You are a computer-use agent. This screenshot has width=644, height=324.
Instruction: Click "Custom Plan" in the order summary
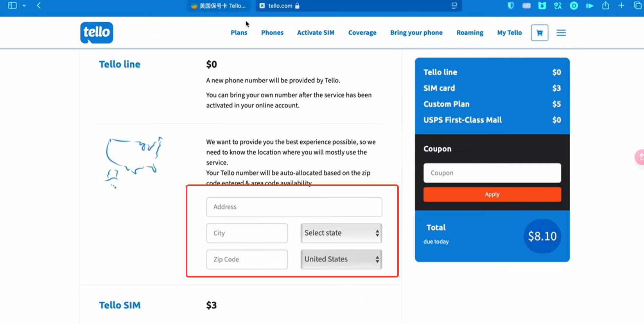click(447, 104)
